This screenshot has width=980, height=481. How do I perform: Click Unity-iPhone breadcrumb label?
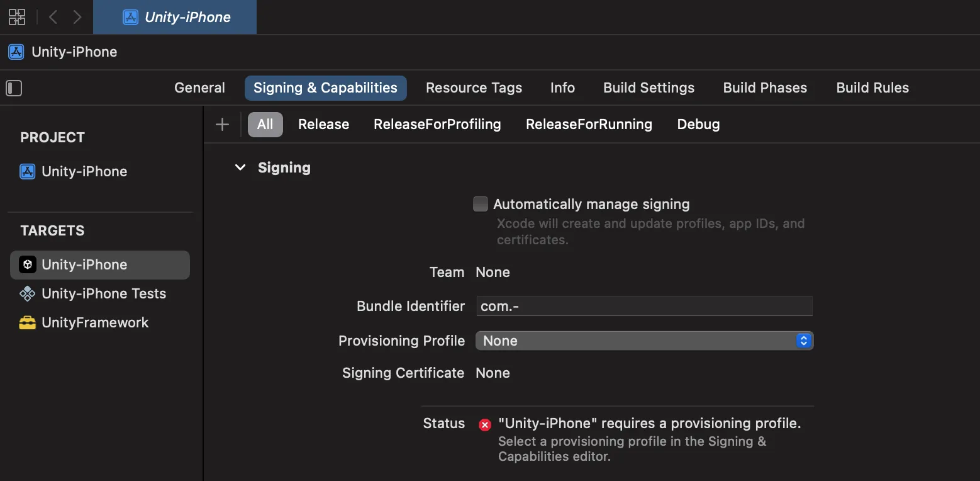[74, 52]
